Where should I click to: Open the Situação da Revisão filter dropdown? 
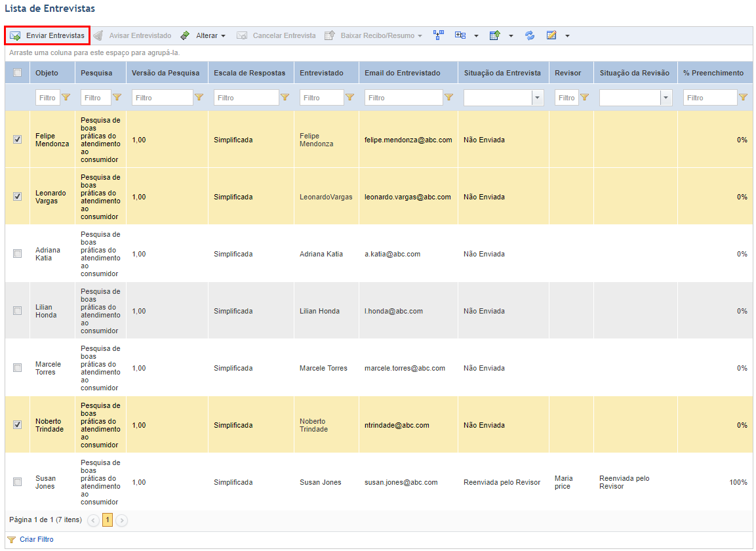pos(666,98)
